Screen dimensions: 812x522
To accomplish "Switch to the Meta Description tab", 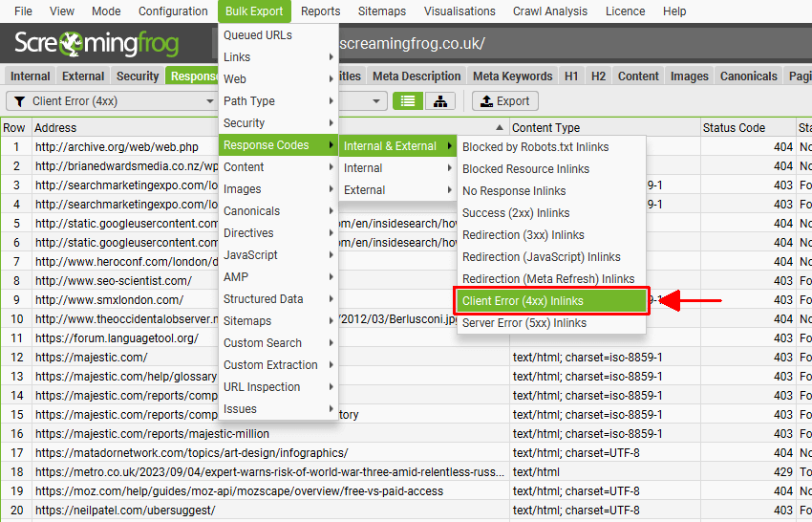I will click(x=417, y=76).
